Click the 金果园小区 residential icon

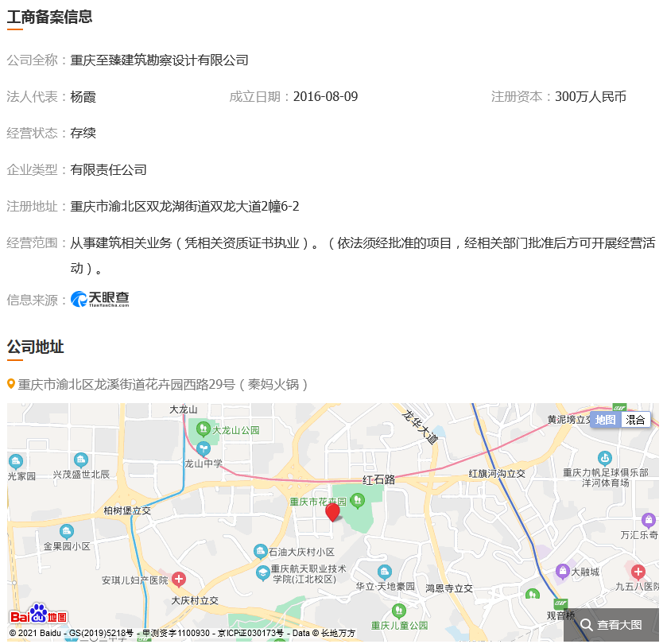(x=67, y=532)
